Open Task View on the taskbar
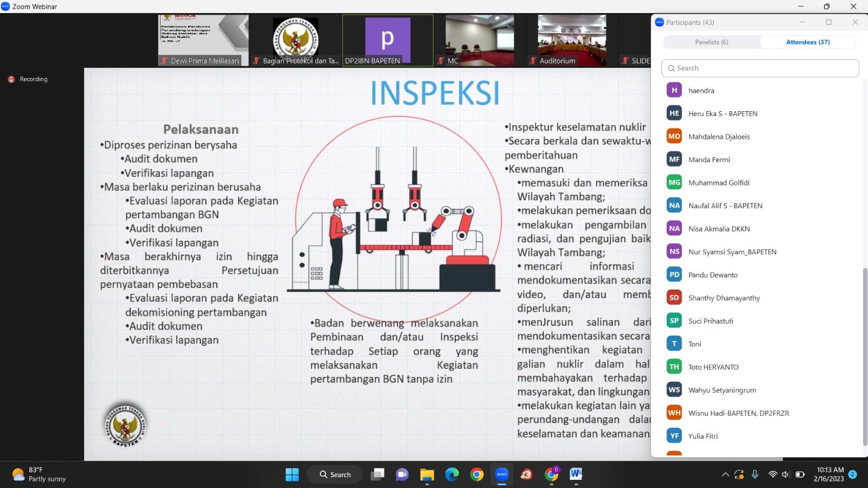 [x=377, y=474]
